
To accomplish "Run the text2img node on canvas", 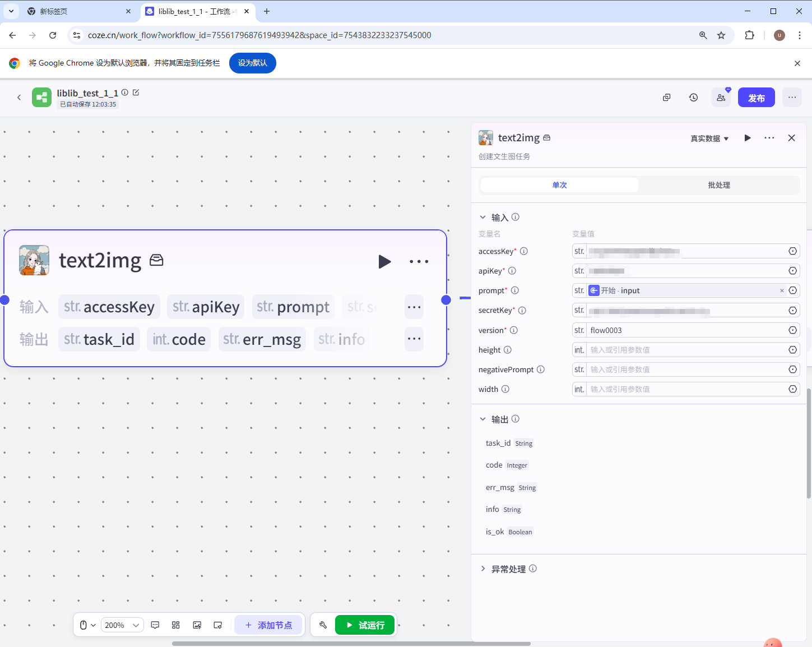I will pyautogui.click(x=384, y=261).
